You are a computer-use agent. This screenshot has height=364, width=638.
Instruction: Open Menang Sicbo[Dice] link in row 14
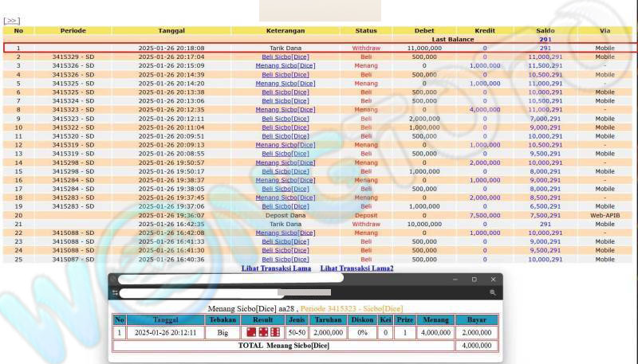click(286, 162)
